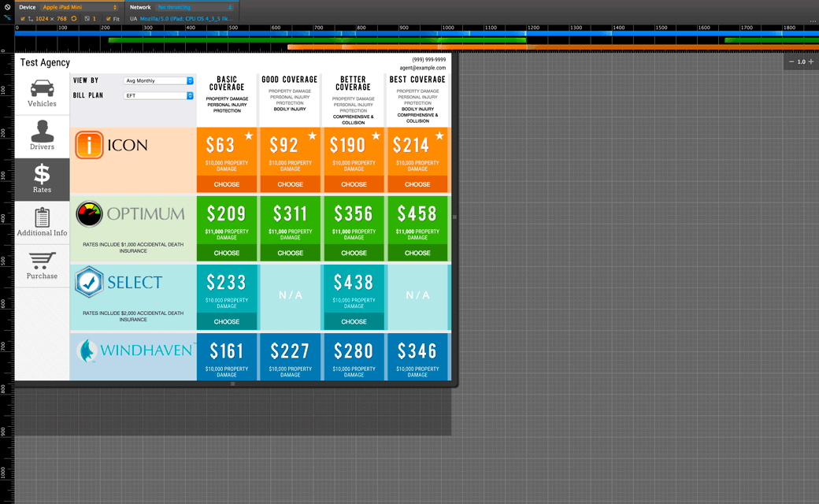819x504 pixels.
Task: Click the Better Coverage column header
Action: tap(353, 83)
